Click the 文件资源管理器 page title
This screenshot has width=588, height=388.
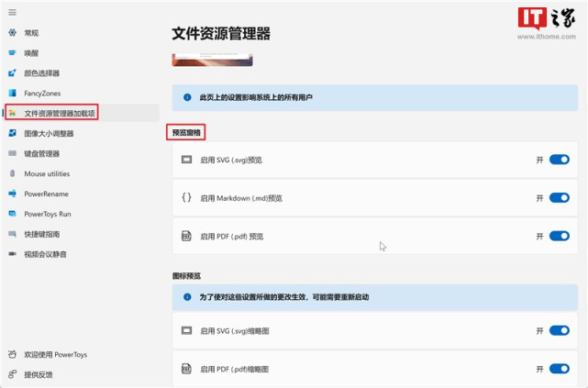coord(221,33)
